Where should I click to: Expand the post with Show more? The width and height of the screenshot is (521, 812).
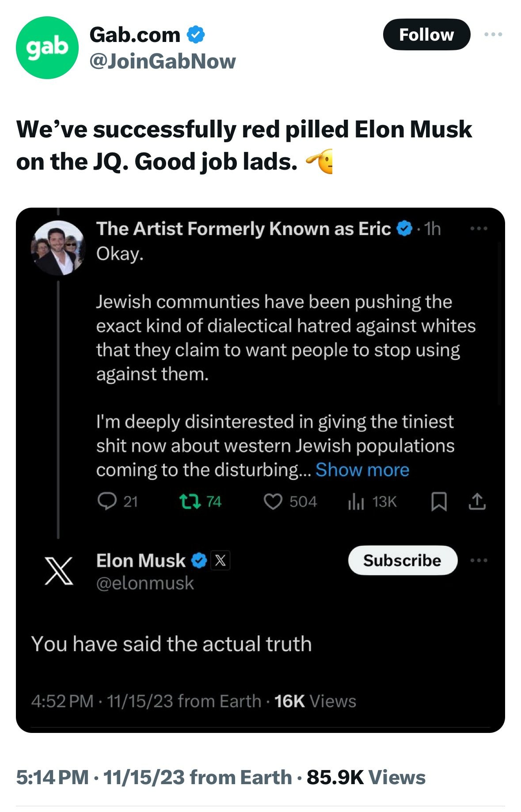point(362,470)
